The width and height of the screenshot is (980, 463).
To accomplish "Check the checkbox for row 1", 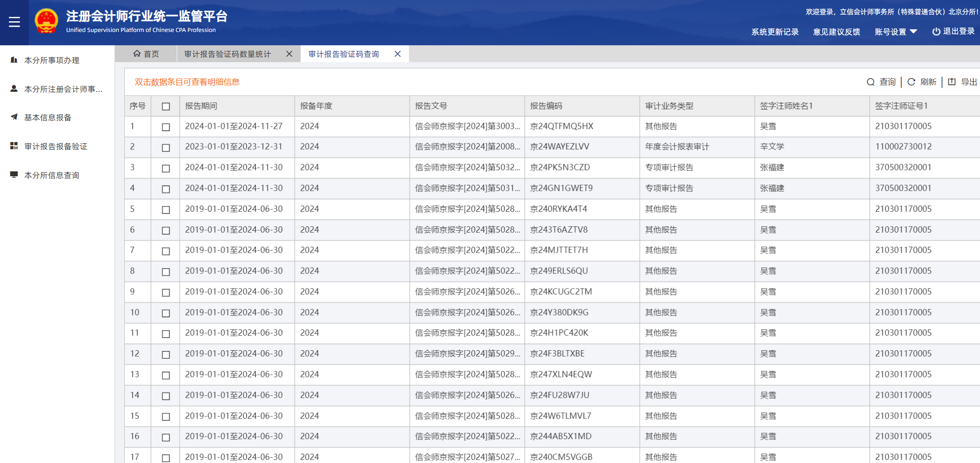I will coord(166,127).
